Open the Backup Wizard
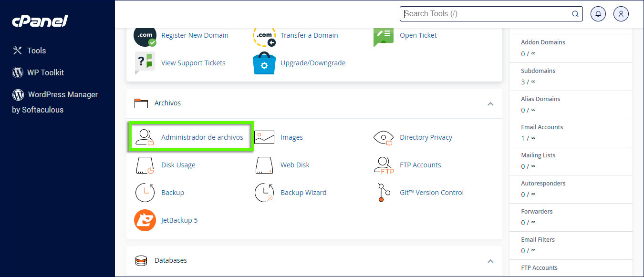This screenshot has width=644, height=277. coord(303,193)
